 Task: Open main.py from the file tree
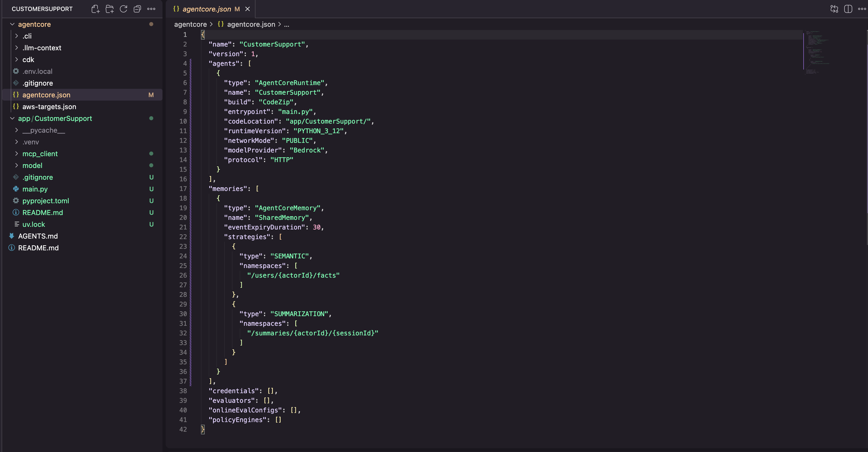pos(35,189)
